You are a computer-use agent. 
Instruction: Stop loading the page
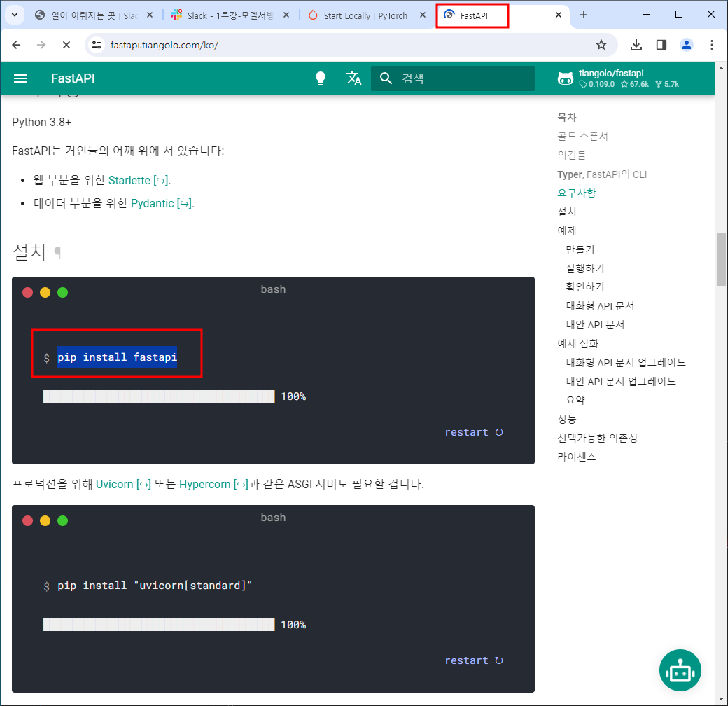(x=66, y=45)
